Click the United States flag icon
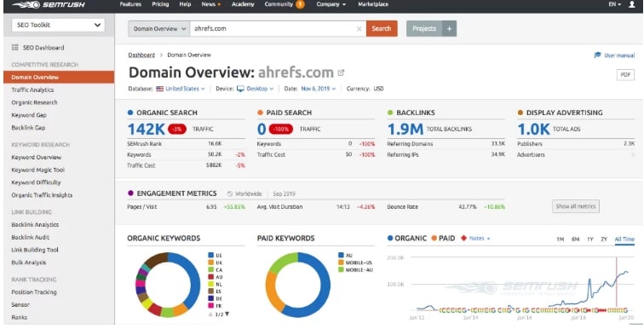This screenshot has width=644, height=329. click(x=160, y=89)
